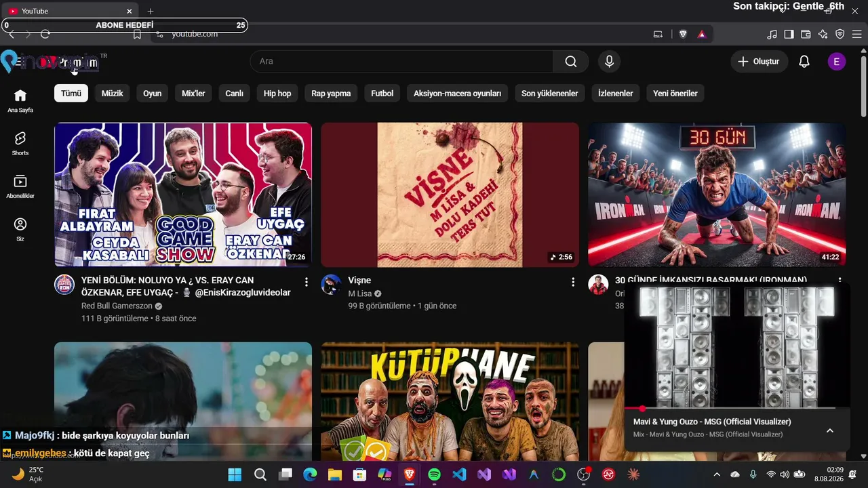Screen dimensions: 868x488
Task: Click the YouTube search magnifier button
Action: pos(571,62)
